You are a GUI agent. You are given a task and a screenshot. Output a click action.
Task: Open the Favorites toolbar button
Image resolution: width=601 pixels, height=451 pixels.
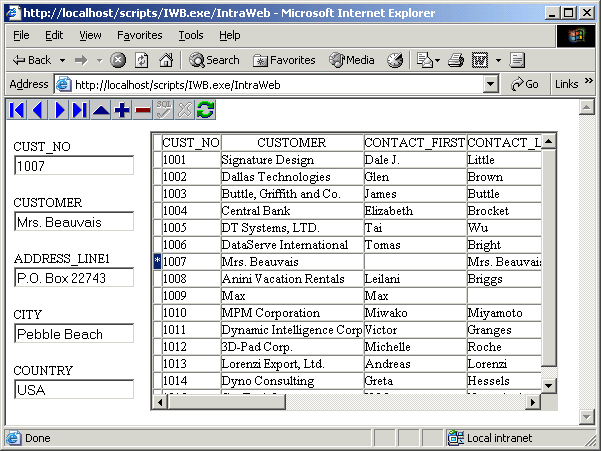(x=284, y=60)
